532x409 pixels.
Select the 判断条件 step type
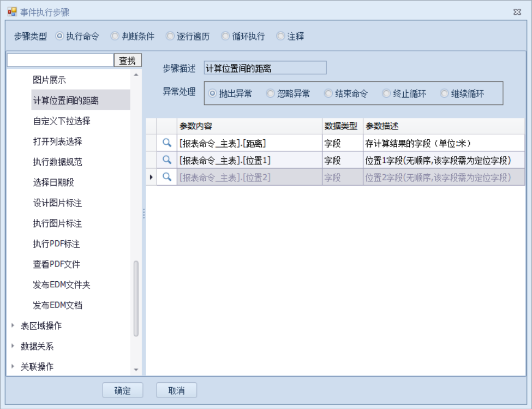[x=115, y=37]
